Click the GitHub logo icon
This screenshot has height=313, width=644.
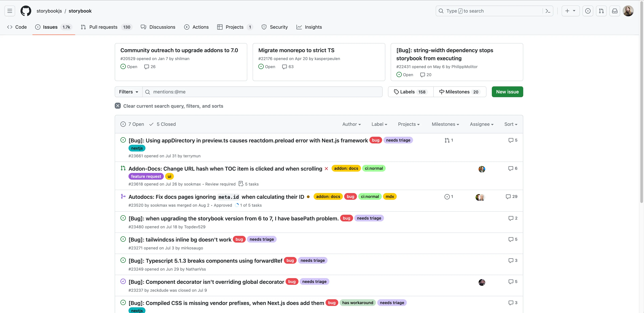click(26, 11)
